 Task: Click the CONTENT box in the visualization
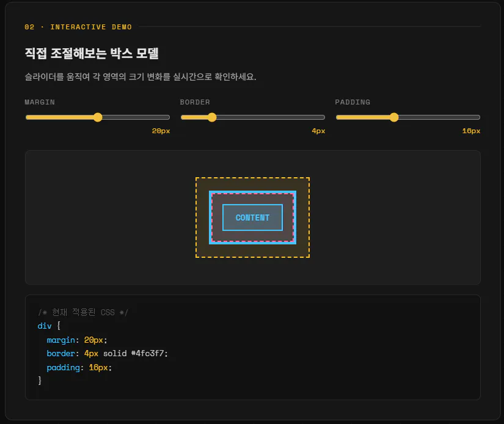pyautogui.click(x=252, y=217)
